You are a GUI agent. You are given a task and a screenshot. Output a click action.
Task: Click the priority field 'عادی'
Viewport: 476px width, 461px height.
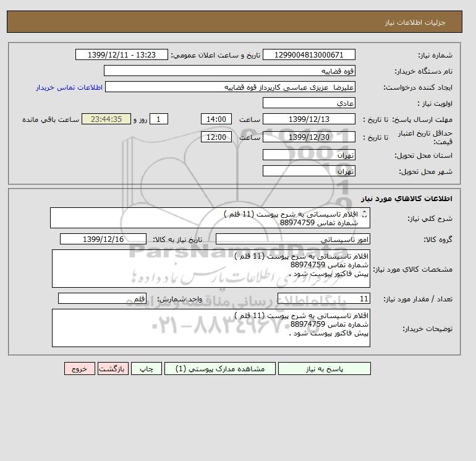308,103
